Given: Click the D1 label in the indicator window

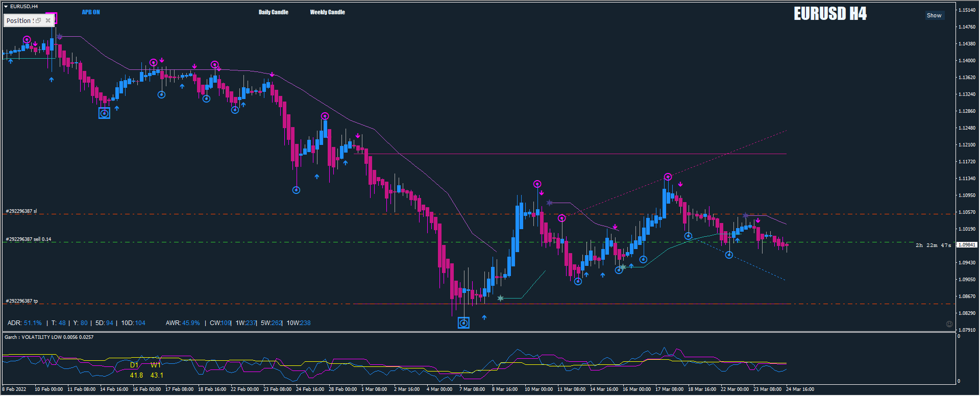Looking at the screenshot, I should 134,365.
